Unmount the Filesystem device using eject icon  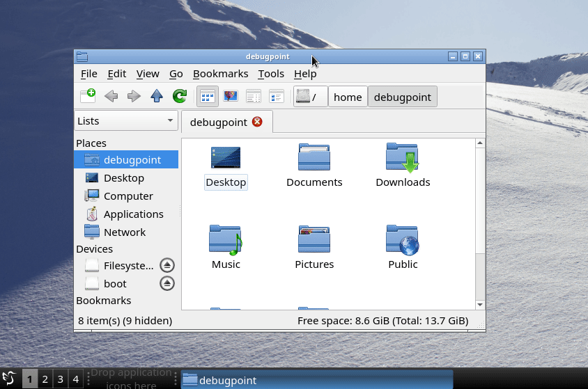(x=167, y=265)
